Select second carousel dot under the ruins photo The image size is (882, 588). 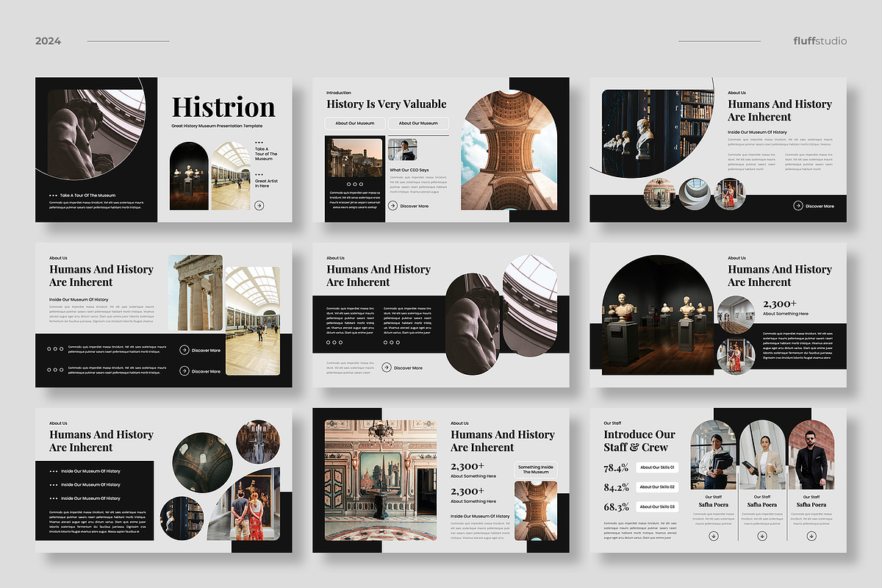pos(355,184)
